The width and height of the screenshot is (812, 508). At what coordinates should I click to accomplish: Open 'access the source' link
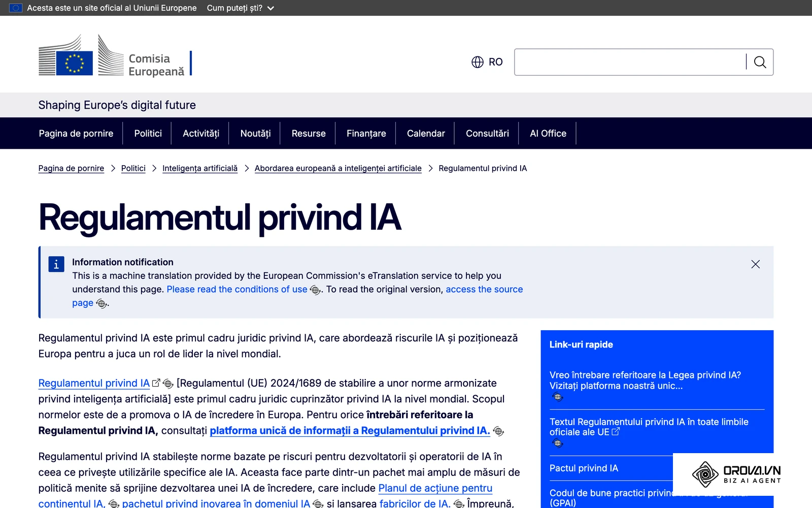(x=484, y=289)
